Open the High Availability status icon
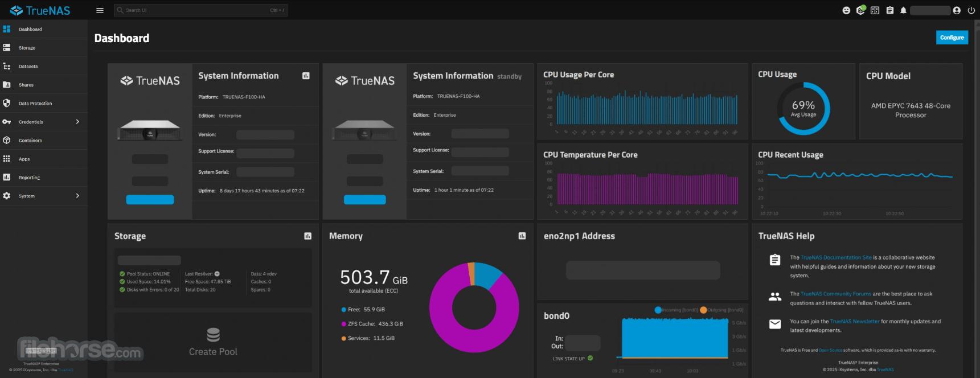The height and width of the screenshot is (378, 980). click(x=875, y=10)
